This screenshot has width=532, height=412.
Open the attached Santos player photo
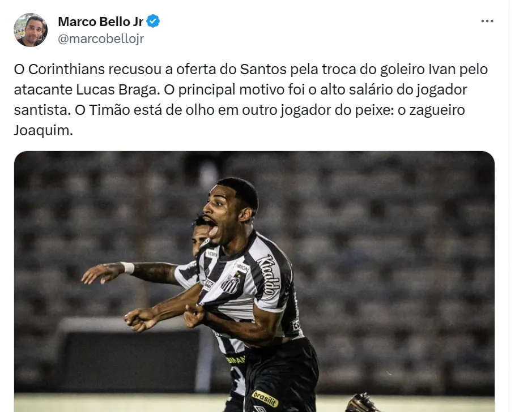tap(254, 282)
